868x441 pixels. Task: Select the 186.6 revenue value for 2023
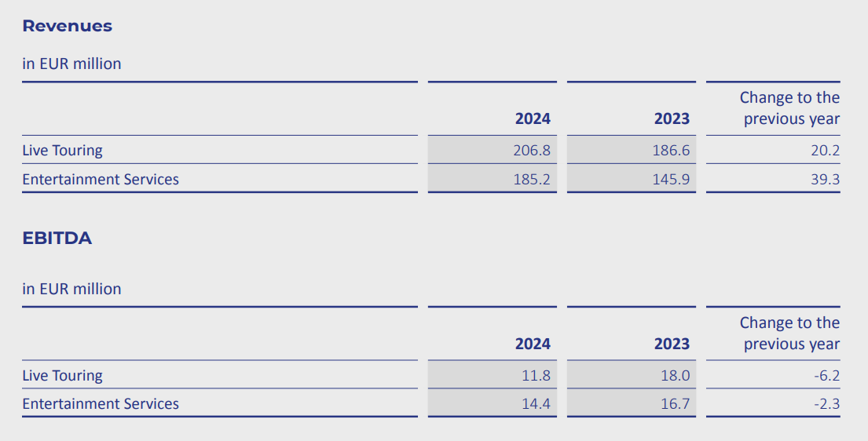pyautogui.click(x=671, y=150)
